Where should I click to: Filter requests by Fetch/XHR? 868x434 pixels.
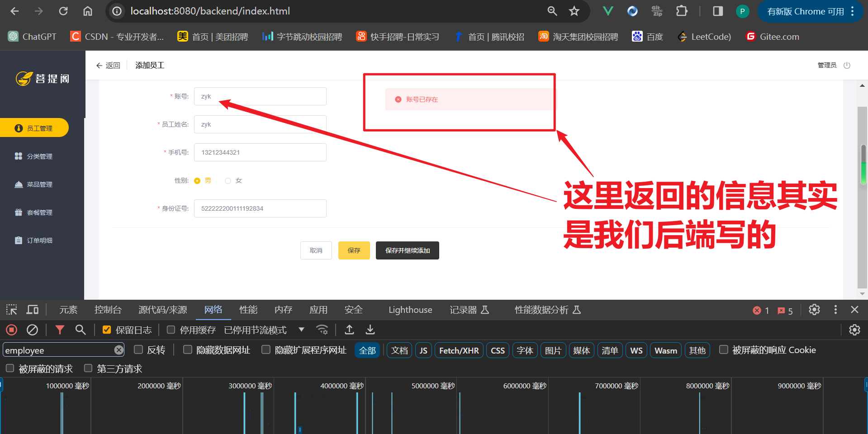point(459,350)
